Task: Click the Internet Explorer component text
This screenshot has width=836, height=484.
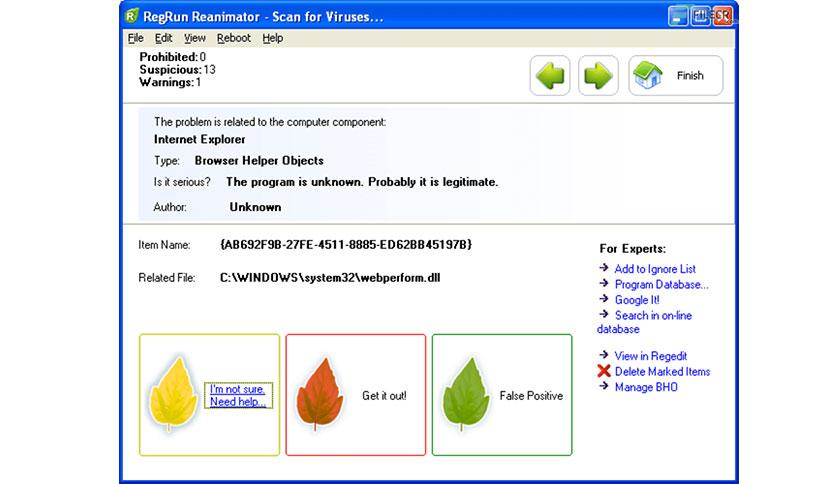Action: click(199, 139)
